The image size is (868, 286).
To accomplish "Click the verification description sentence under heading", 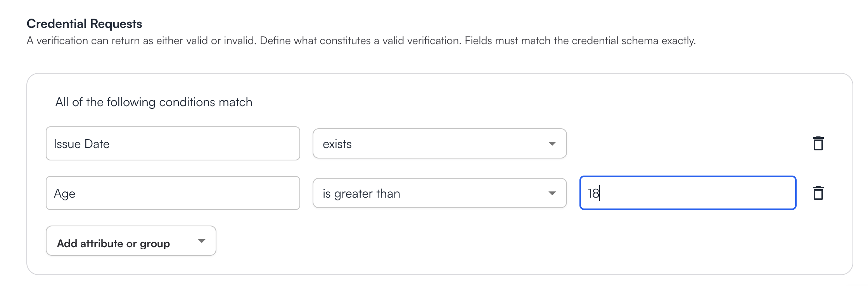I will point(361,41).
